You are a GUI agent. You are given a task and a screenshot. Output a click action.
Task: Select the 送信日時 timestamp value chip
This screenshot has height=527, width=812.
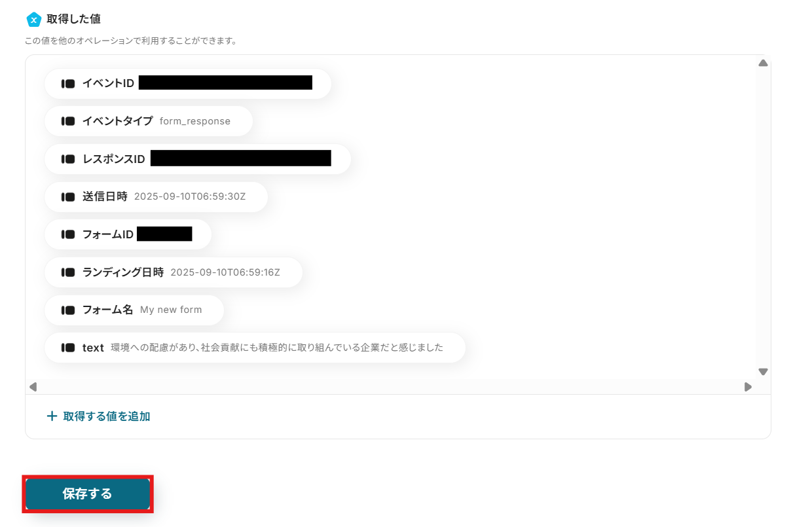(x=156, y=196)
